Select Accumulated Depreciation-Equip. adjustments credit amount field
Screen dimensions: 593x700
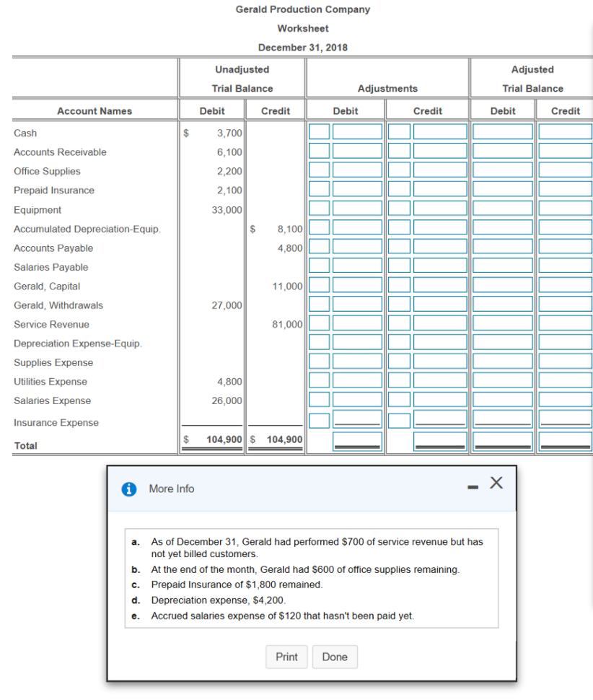click(440, 228)
